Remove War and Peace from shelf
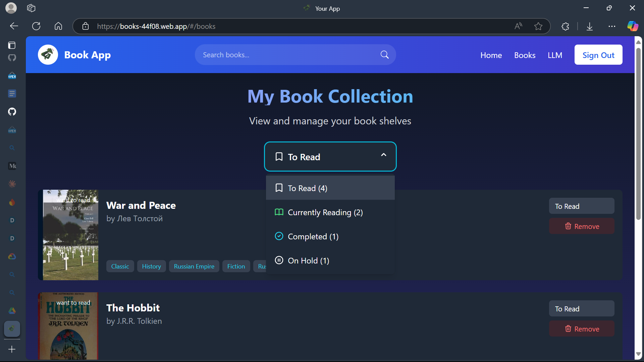The image size is (644, 362). pos(581,226)
